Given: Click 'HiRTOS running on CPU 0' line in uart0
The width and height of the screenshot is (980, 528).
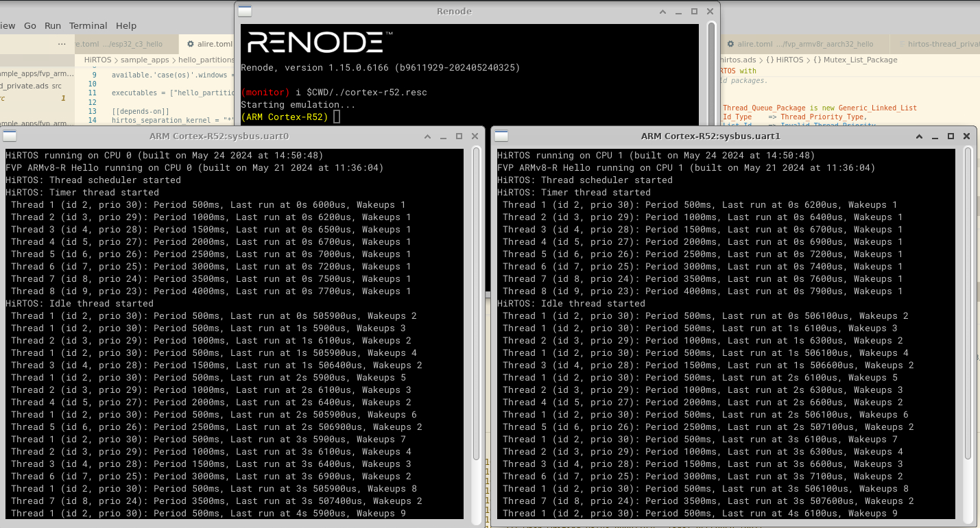Looking at the screenshot, I should 165,156.
